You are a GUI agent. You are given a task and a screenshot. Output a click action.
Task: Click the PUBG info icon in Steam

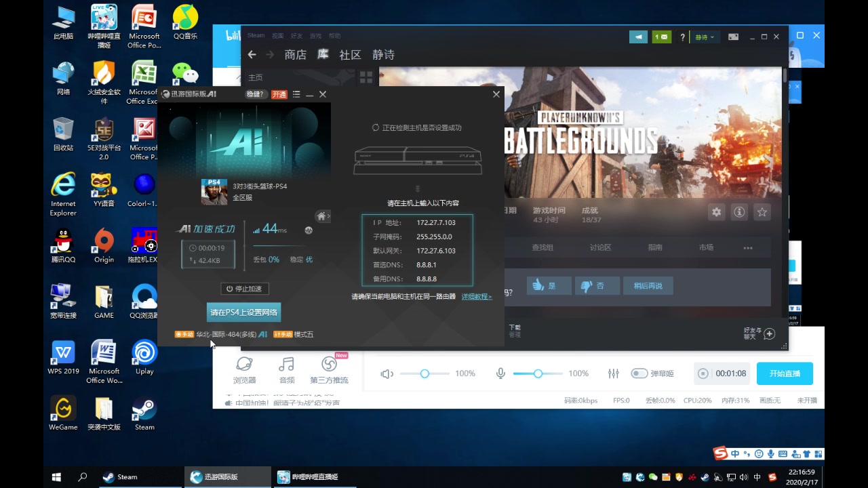click(x=739, y=212)
